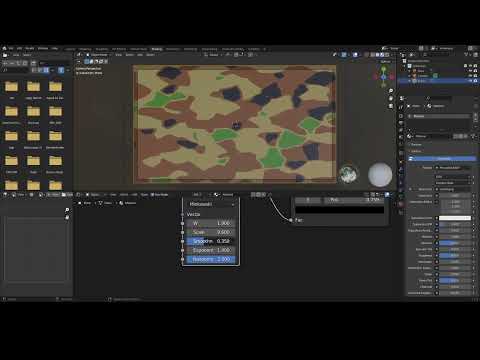Open the Minkowski distance dropdown on the Voronoi node
This screenshot has height=360, width=480.
coord(212,204)
